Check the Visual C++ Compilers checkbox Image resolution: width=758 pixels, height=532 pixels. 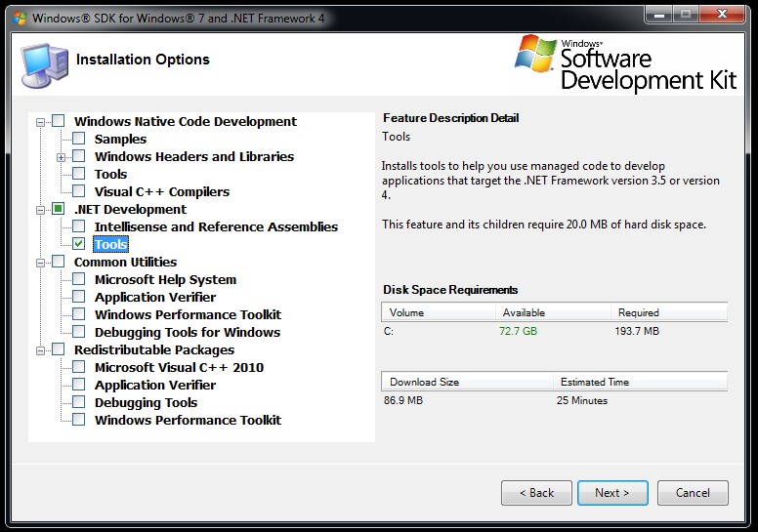[x=79, y=191]
